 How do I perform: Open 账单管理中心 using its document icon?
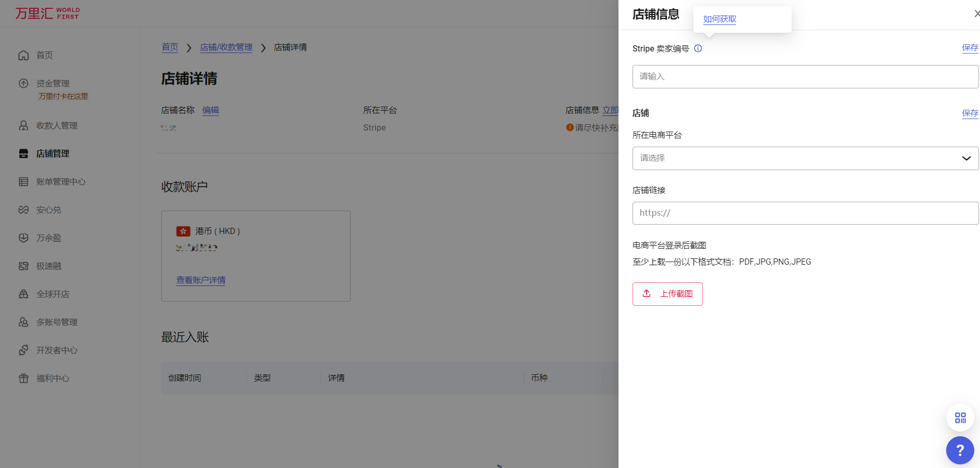click(x=24, y=181)
